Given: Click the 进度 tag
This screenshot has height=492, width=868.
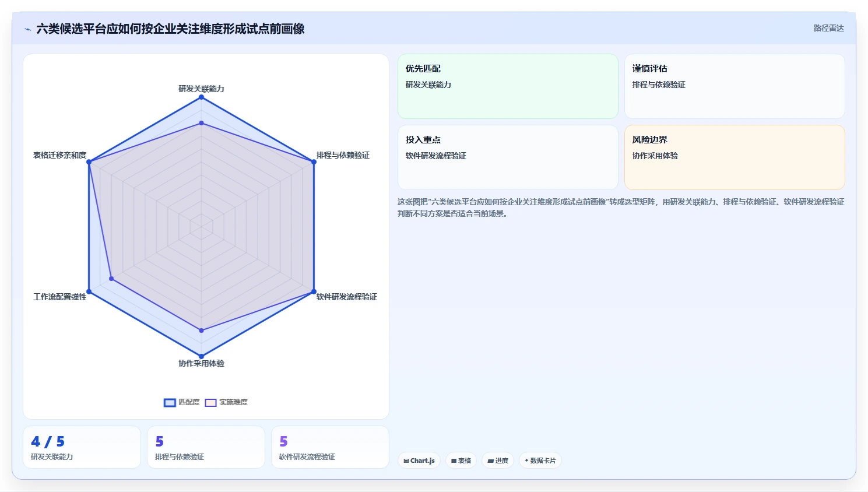Looking at the screenshot, I should (498, 461).
